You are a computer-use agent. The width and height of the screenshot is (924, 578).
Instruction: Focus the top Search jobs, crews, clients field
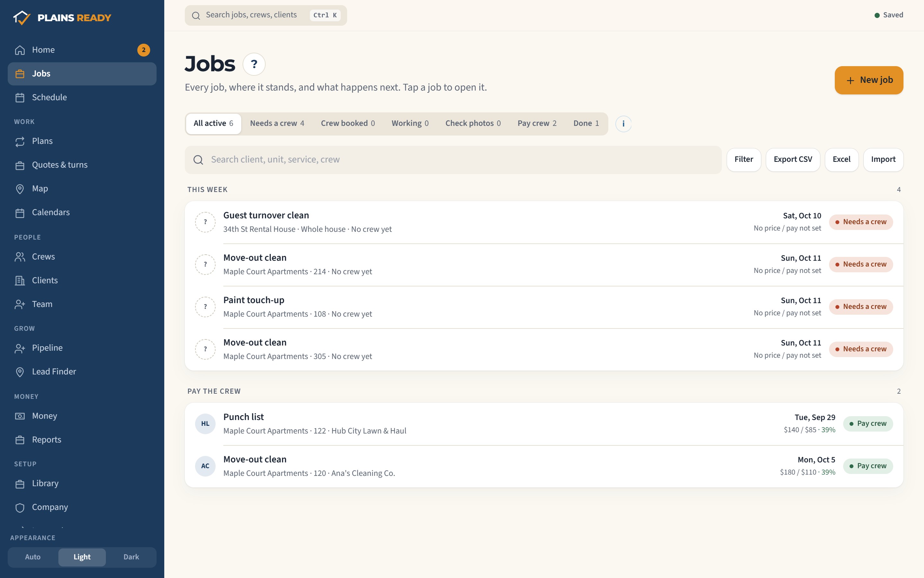(266, 15)
